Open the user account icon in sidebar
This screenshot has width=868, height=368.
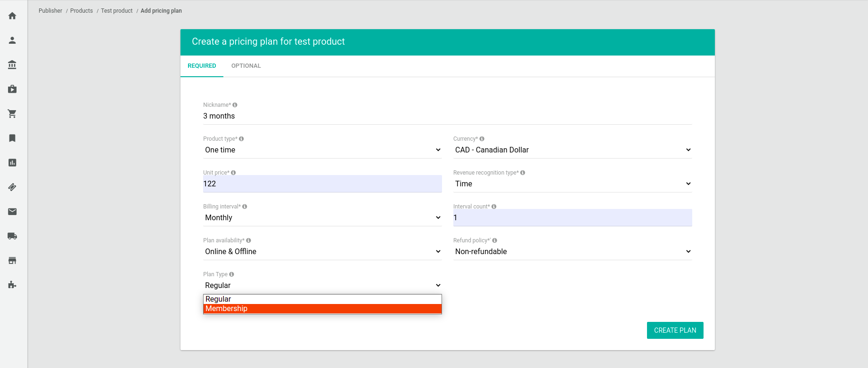coord(12,40)
